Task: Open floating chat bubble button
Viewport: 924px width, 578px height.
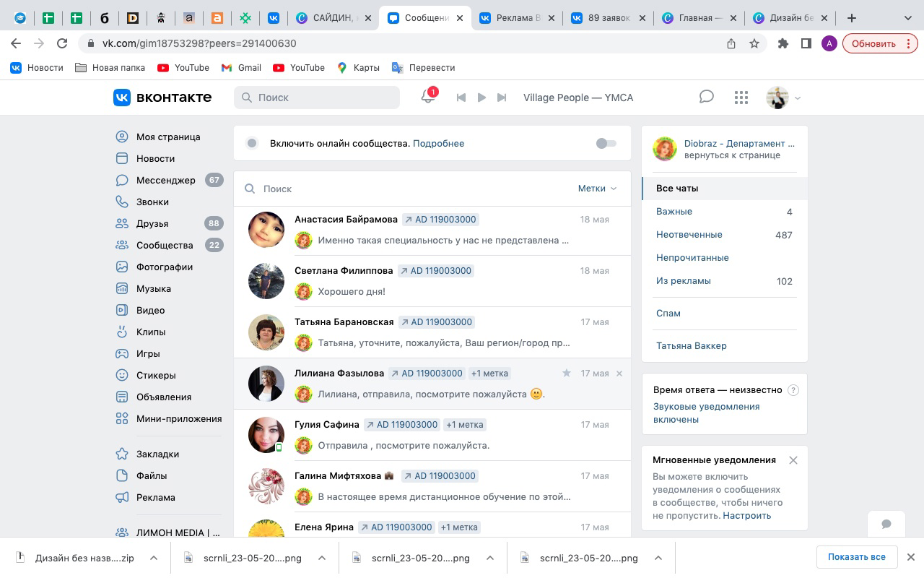Action: [886, 524]
